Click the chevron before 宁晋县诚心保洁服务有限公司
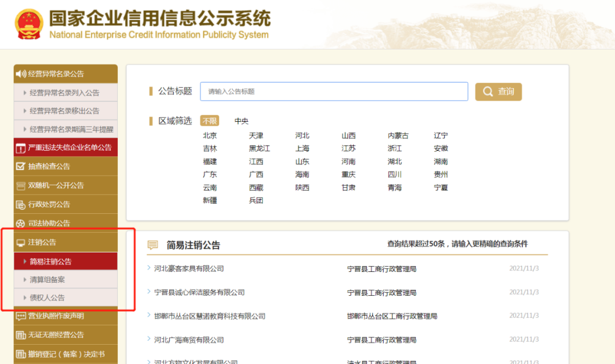Image resolution: width=615 pixels, height=364 pixels. [x=149, y=292]
